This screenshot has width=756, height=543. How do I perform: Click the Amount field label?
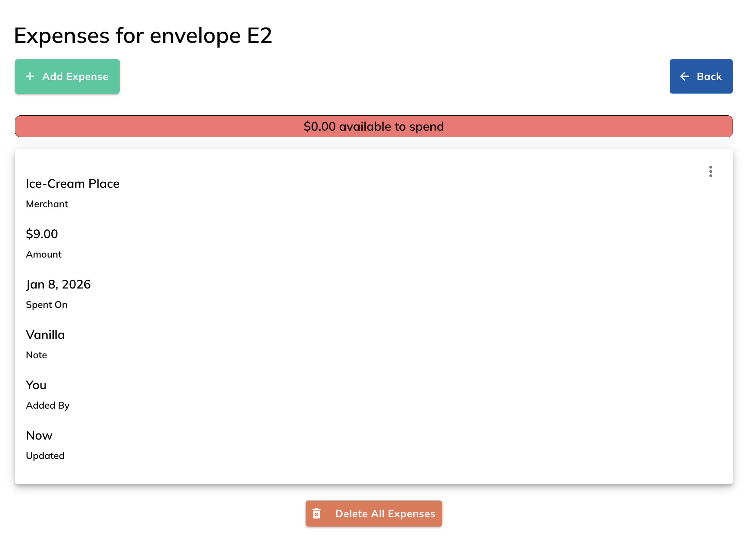[44, 254]
